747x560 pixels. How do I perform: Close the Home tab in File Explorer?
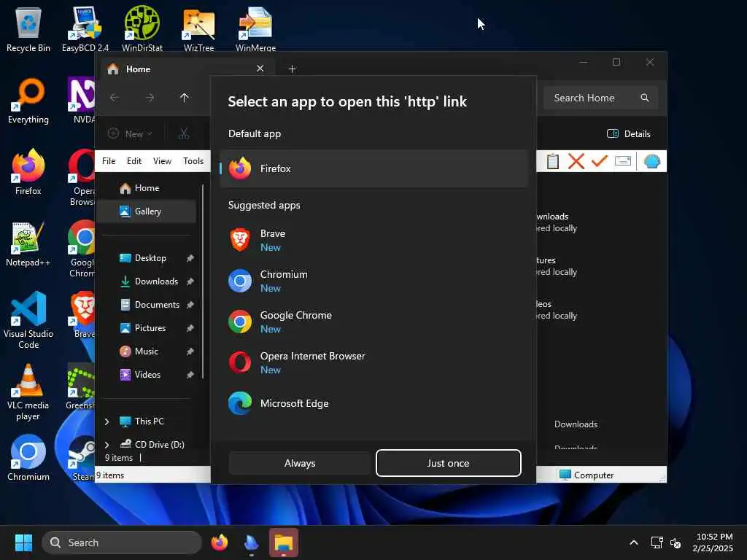(260, 69)
